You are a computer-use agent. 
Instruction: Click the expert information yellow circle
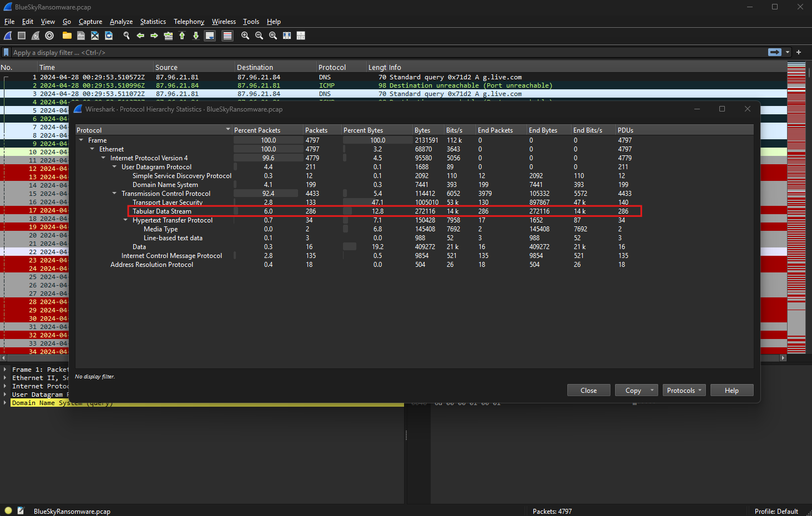tap(8, 511)
